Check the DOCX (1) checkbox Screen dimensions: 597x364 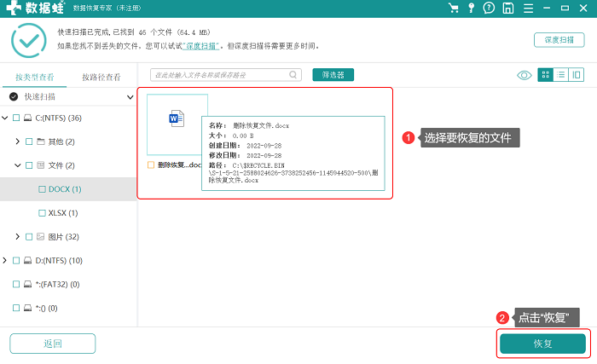42,189
